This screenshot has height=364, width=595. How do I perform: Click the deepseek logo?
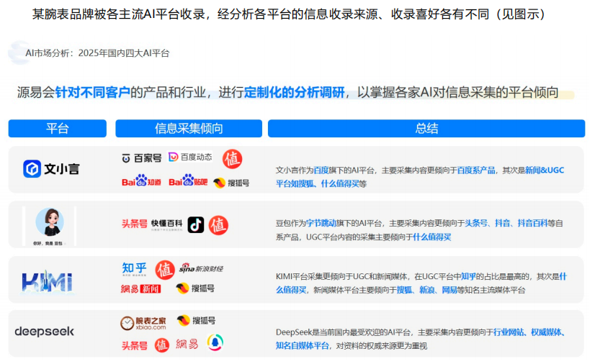click(x=45, y=332)
